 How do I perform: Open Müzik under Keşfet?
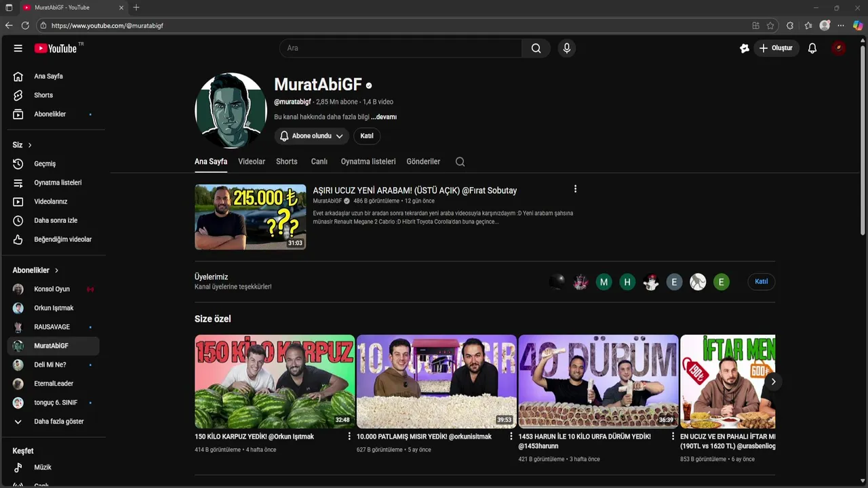point(54,467)
